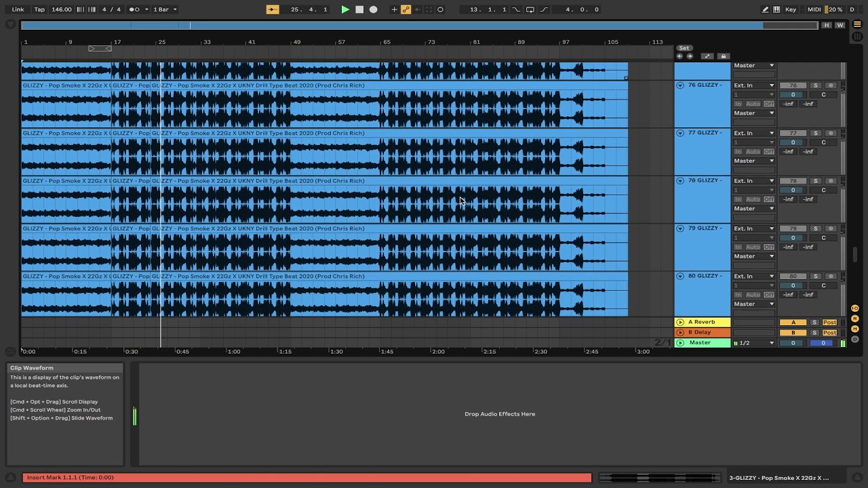Screen dimensions: 868x488
Task: Collapse track 79 GLIZZY with fold arrow
Action: pyautogui.click(x=680, y=228)
